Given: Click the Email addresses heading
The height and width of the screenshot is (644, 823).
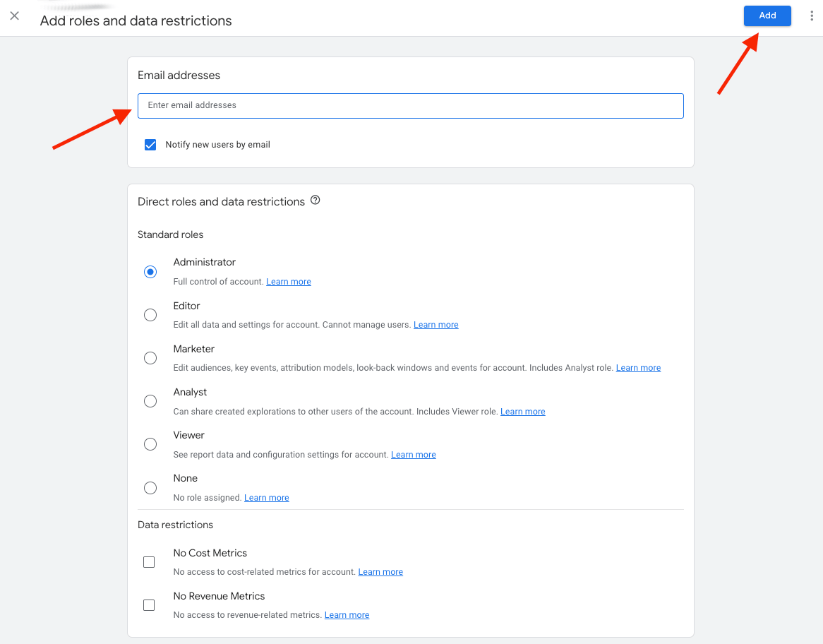Looking at the screenshot, I should point(179,75).
